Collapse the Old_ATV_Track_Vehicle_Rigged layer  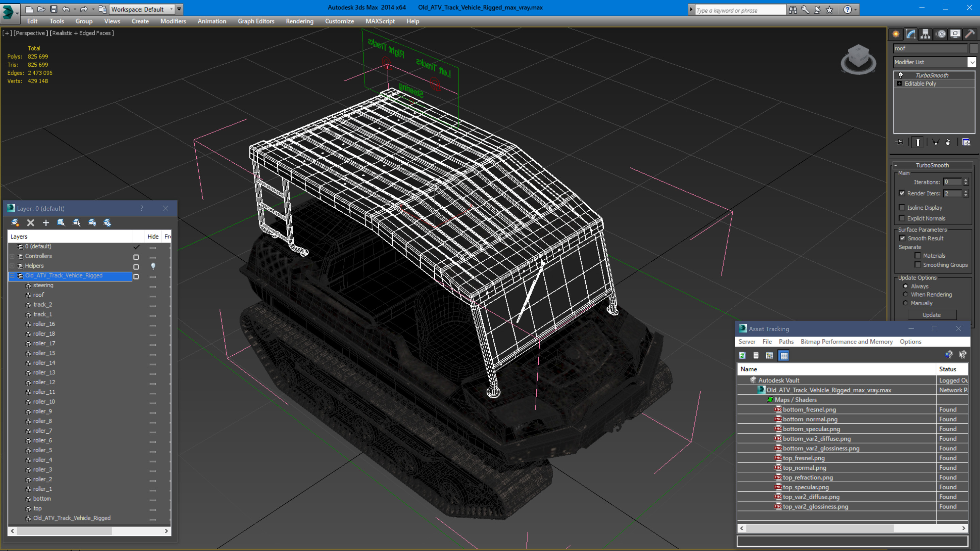(x=12, y=276)
